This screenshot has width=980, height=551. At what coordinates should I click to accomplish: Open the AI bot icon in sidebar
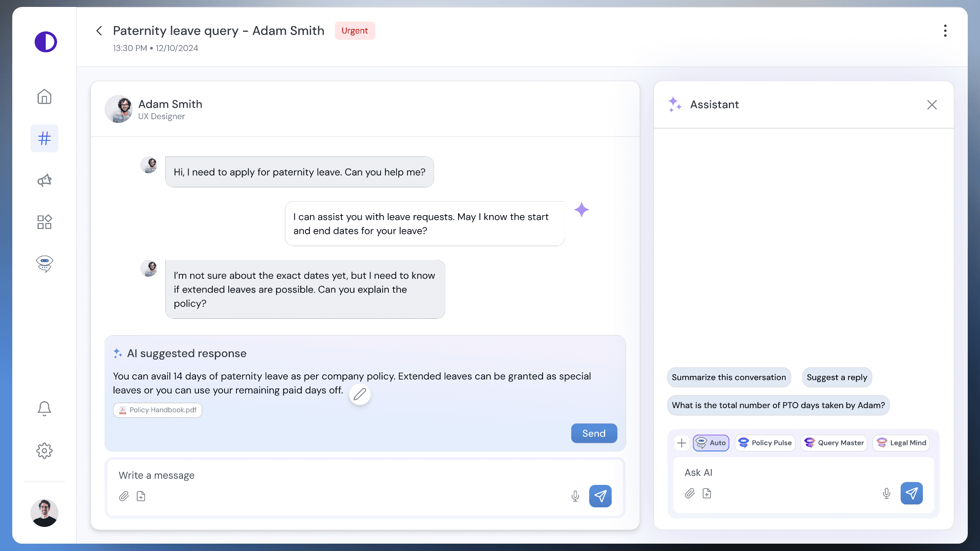coord(44,264)
